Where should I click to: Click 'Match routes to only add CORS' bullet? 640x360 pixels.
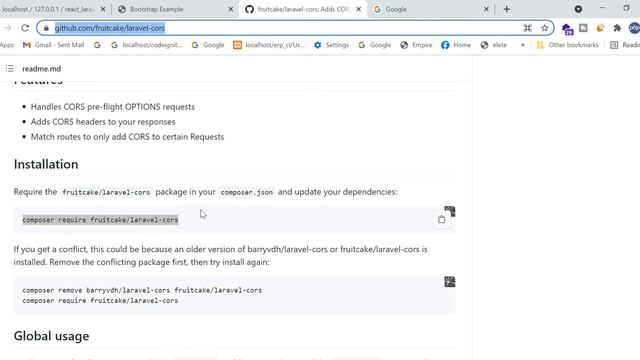(127, 137)
